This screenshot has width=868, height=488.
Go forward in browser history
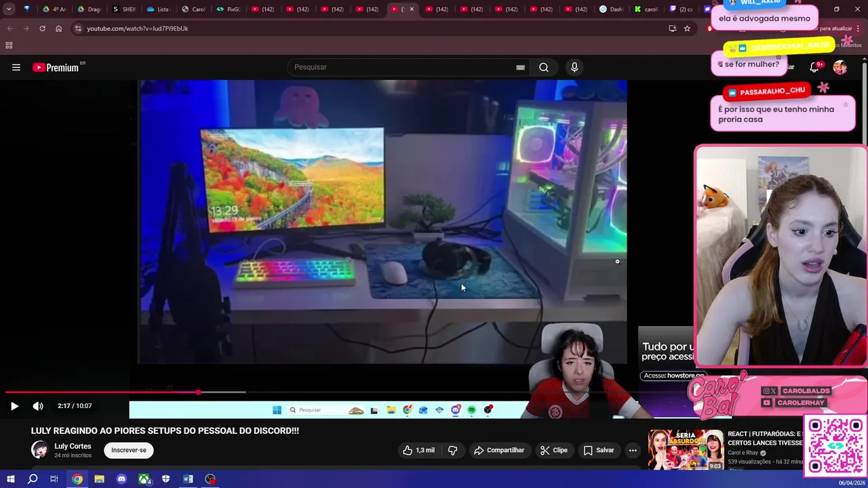tap(26, 28)
